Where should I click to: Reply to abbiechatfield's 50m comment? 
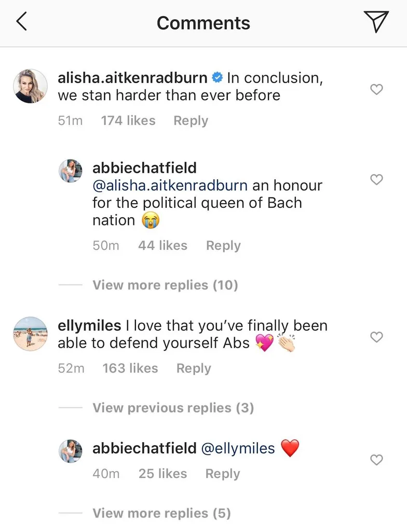click(223, 246)
